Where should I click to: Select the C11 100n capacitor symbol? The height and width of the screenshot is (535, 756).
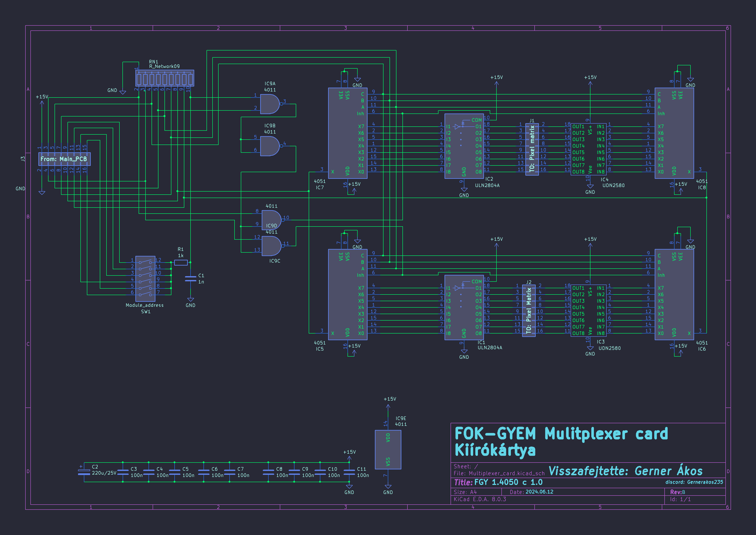[349, 472]
